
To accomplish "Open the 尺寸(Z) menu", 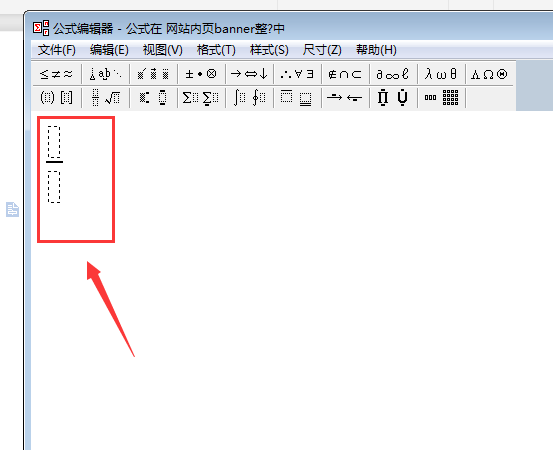I will 322,50.
